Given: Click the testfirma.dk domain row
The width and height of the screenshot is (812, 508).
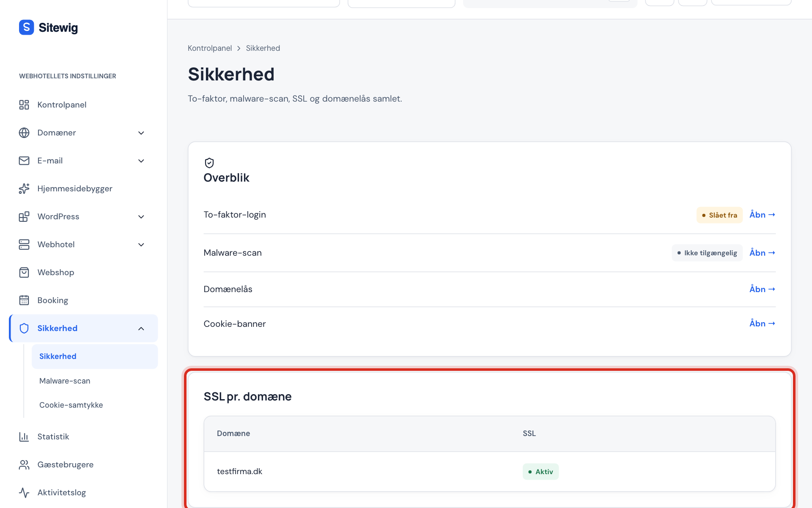Looking at the screenshot, I should (x=489, y=472).
